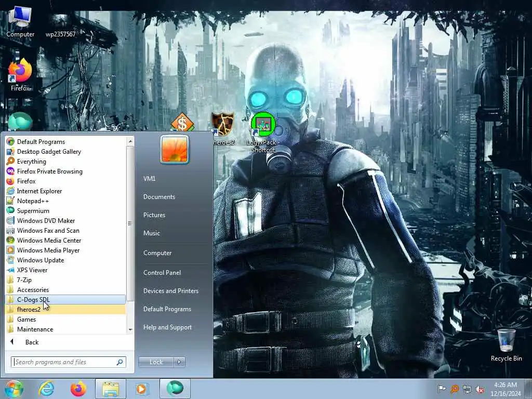Click the Lock button
This screenshot has width=532, height=399.
tap(156, 362)
